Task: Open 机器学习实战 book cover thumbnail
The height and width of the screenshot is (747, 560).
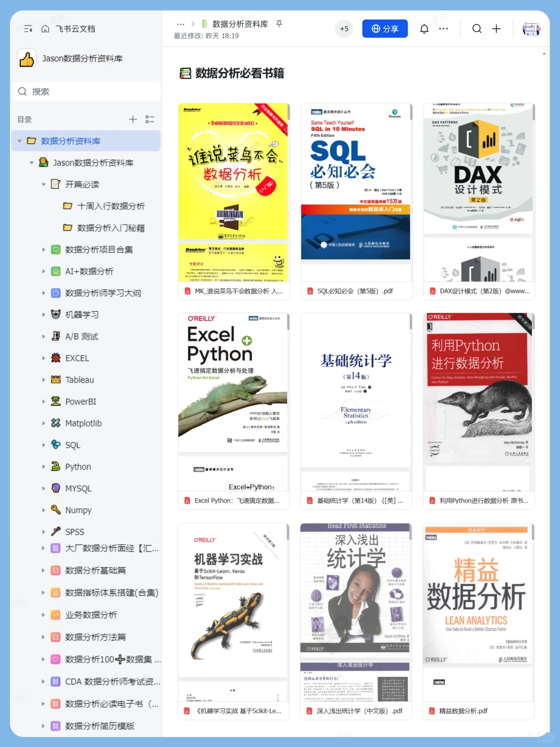Action: point(233,613)
